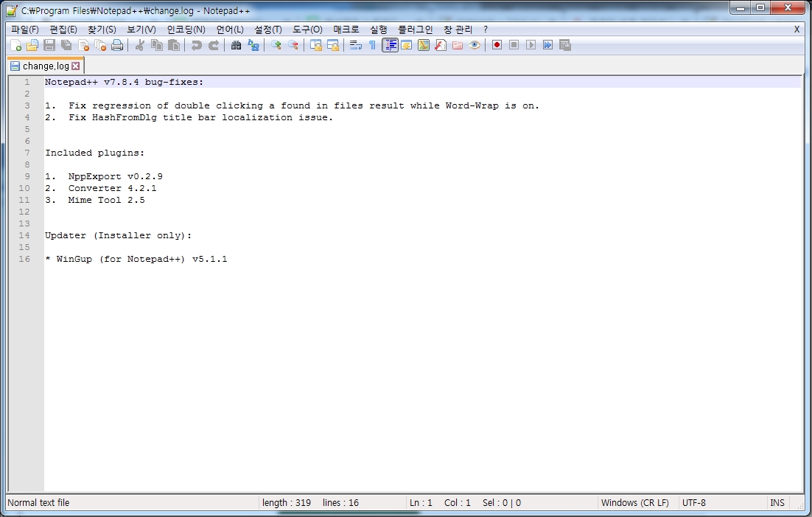Open Find with the binoculars icon
The width and height of the screenshot is (812, 517).
pos(236,45)
